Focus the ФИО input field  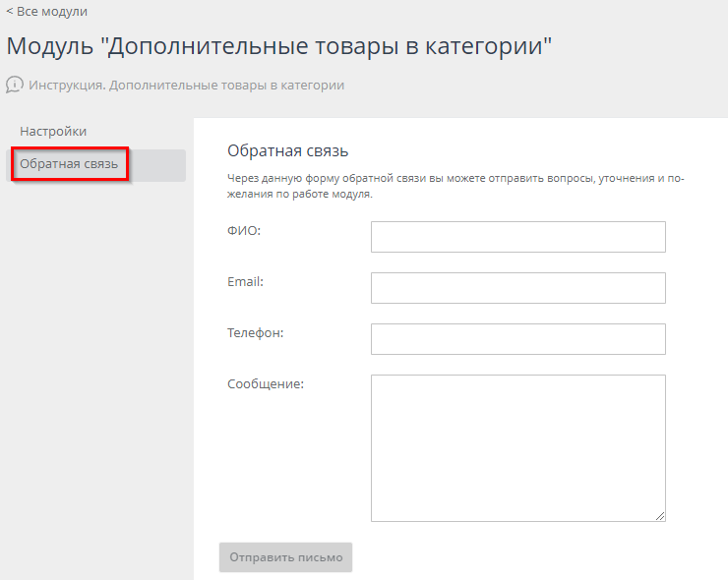point(517,237)
